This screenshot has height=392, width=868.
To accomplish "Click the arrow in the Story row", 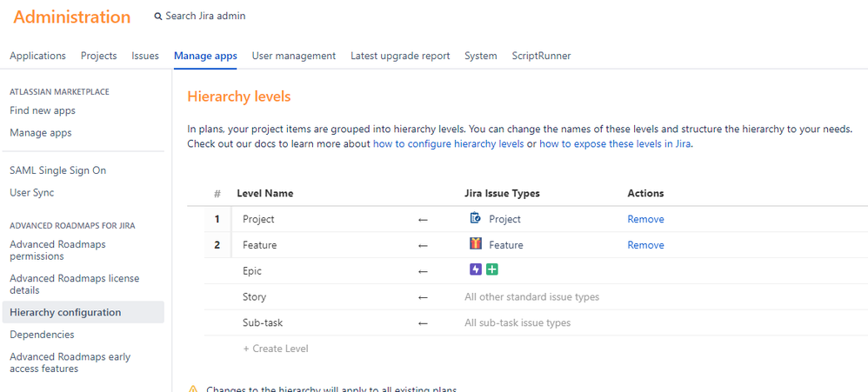I will click(x=423, y=297).
